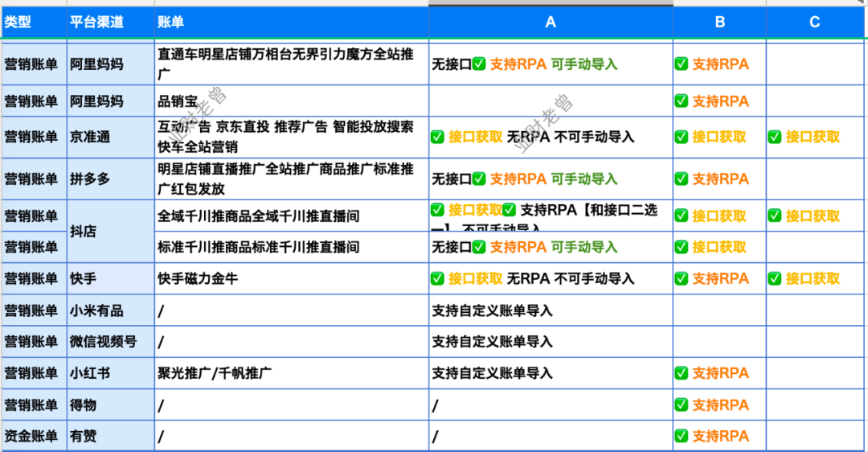Image resolution: width=868 pixels, height=452 pixels.
Task: Click the checkmark in column C of 京准通 row
Action: [775, 136]
